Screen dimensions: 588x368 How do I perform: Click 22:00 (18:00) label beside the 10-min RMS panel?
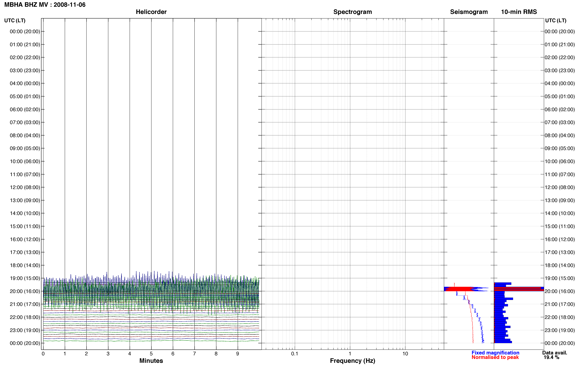(x=560, y=317)
